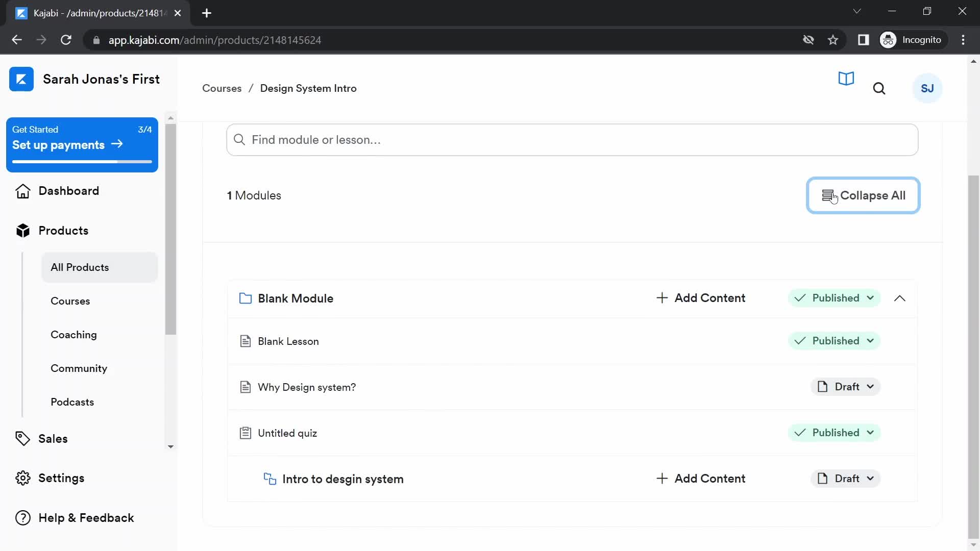Click the Untitled quiz icon
This screenshot has height=551, width=980.
coord(246,433)
